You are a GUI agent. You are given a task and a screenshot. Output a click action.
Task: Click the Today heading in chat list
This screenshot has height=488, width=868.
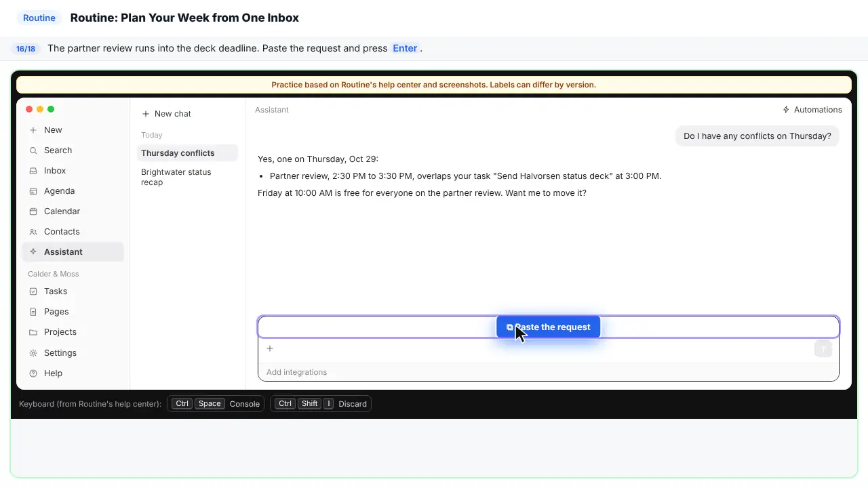(x=152, y=135)
